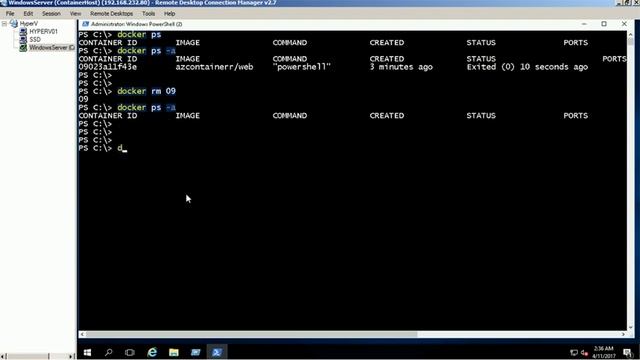This screenshot has height=360, width=640.
Task: Launch Internet Explorer from taskbar
Action: point(152,352)
